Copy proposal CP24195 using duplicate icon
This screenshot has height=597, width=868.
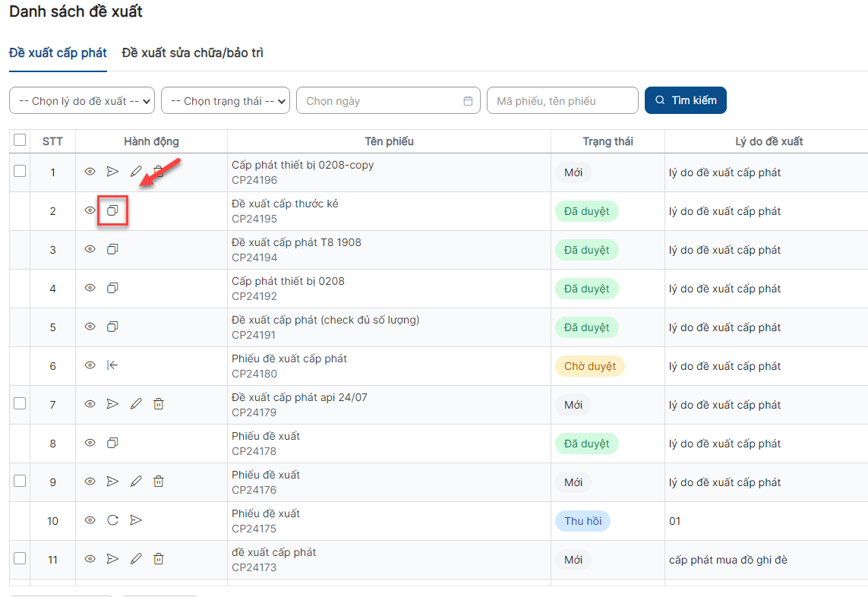pos(112,210)
